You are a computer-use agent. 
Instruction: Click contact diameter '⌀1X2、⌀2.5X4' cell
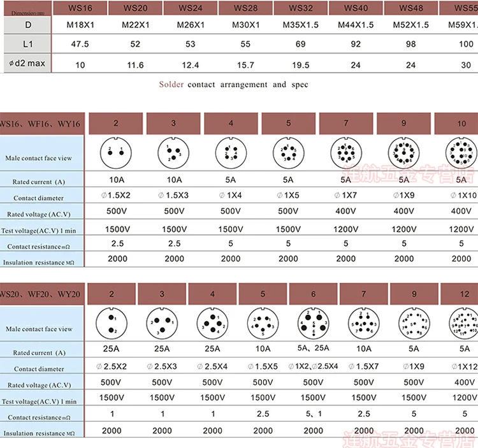pos(314,366)
